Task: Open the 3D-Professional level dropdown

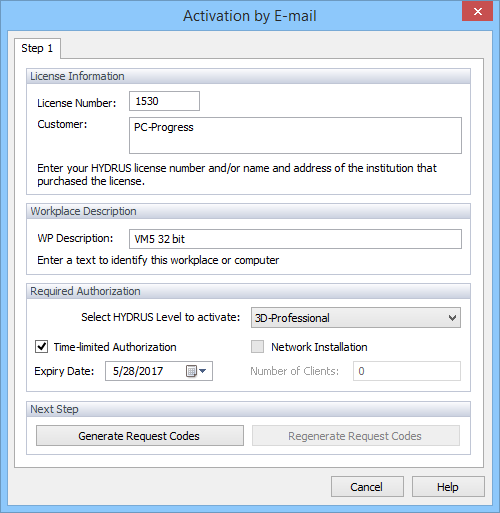Action: click(356, 318)
